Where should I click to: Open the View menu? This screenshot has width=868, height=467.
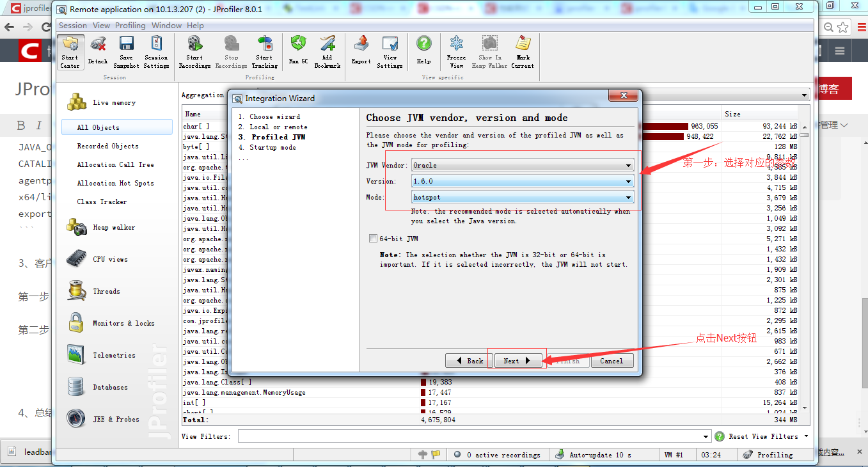[x=102, y=26]
